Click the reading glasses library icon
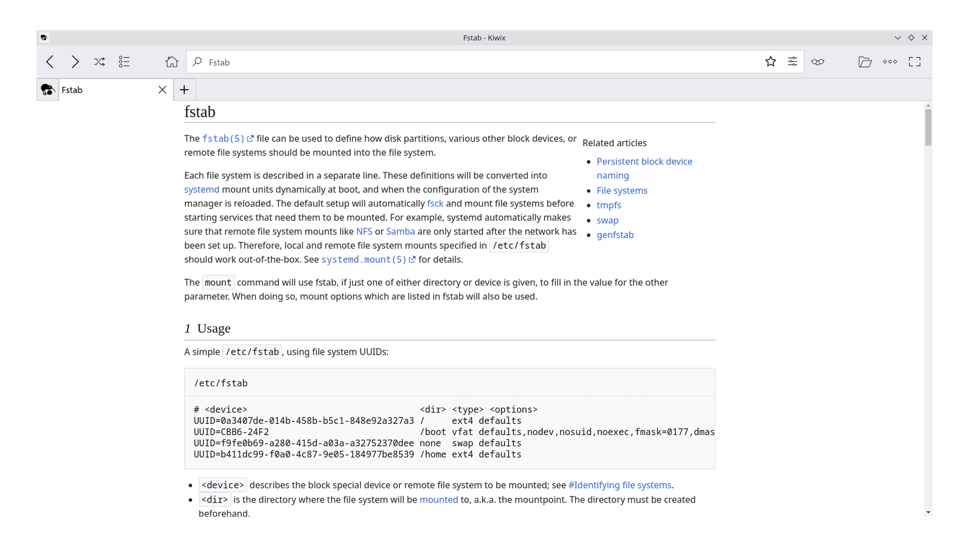Image resolution: width=969 pixels, height=560 pixels. click(817, 62)
